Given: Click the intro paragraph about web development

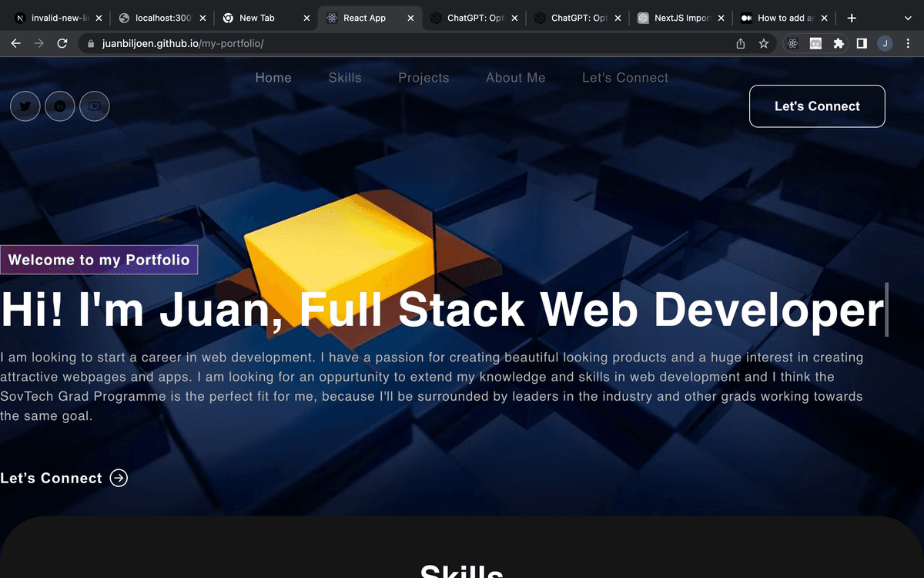Looking at the screenshot, I should [432, 387].
